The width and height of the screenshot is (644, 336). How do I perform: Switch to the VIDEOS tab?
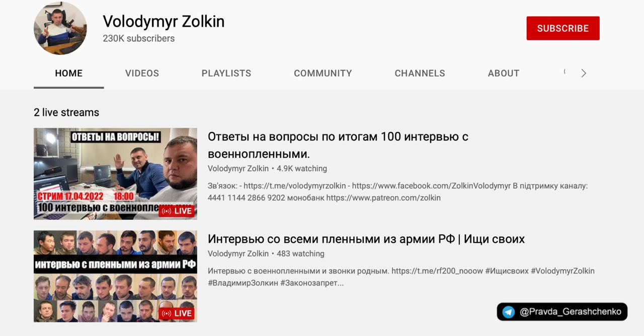pos(142,73)
